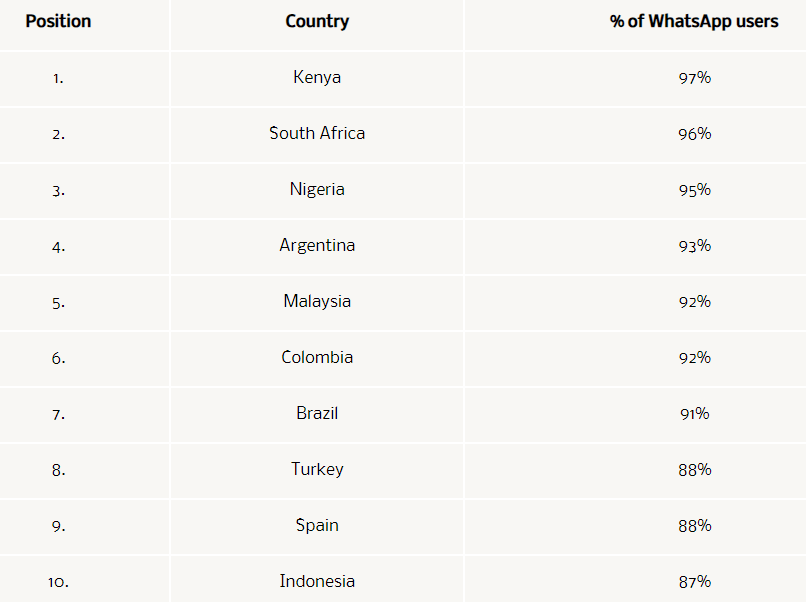The image size is (806, 602).
Task: Click the Position column header
Action: tap(58, 21)
